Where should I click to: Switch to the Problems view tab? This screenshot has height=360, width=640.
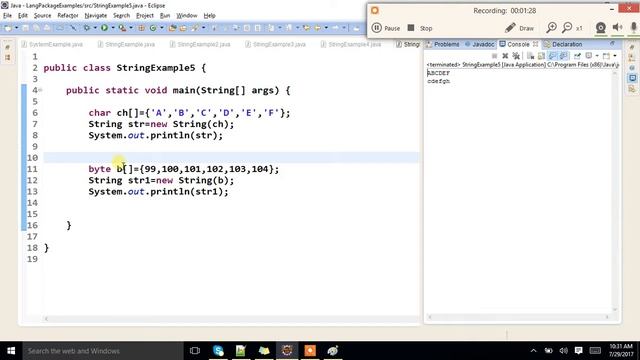point(443,44)
